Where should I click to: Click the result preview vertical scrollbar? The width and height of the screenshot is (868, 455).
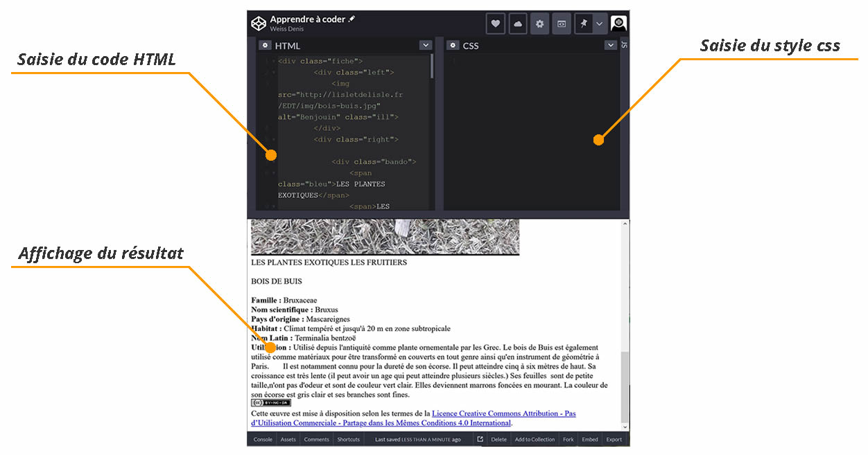click(625, 388)
